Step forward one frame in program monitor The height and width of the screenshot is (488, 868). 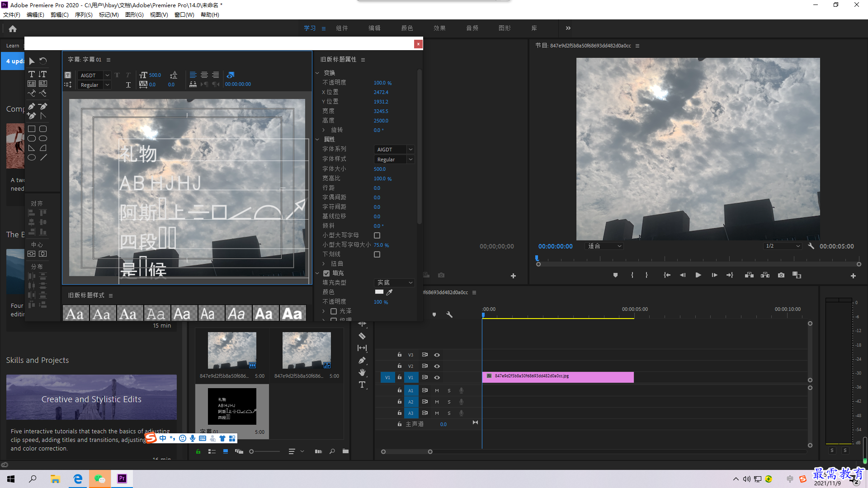pyautogui.click(x=714, y=275)
